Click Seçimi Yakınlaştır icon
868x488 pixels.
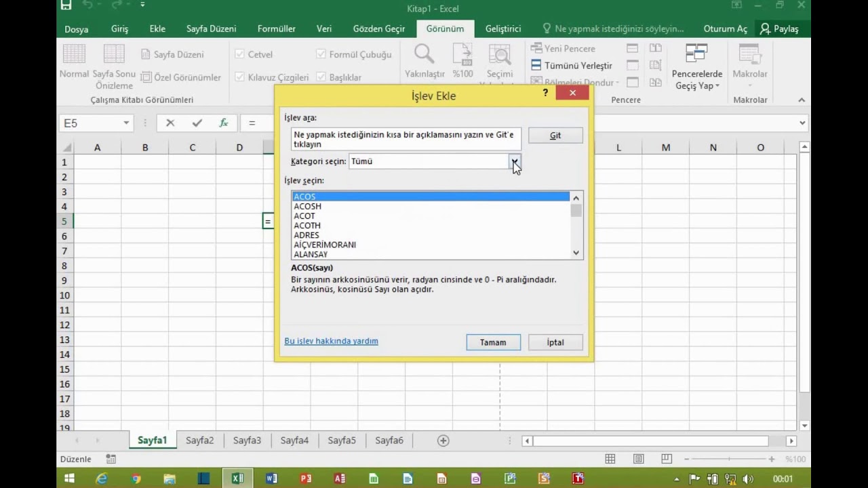(x=500, y=56)
